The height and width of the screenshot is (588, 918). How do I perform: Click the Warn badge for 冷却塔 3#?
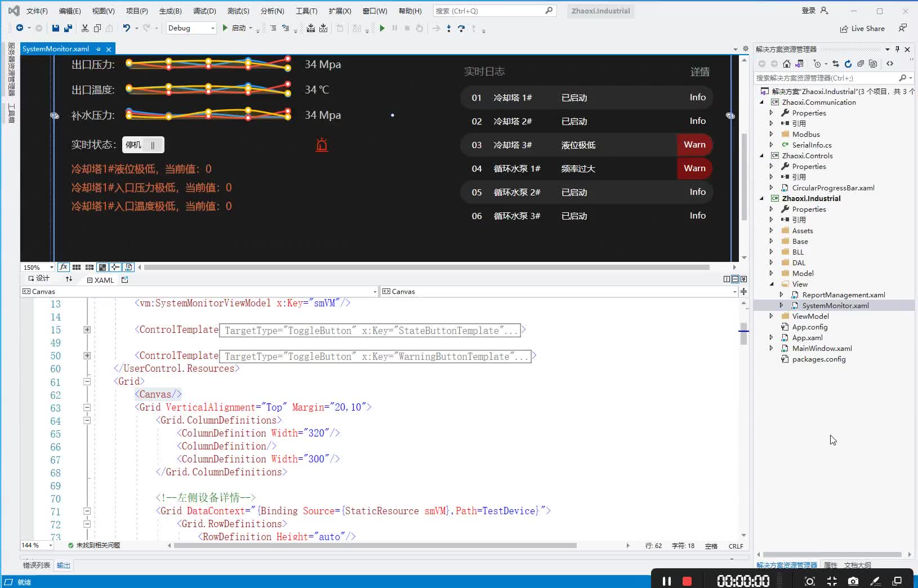pos(694,145)
